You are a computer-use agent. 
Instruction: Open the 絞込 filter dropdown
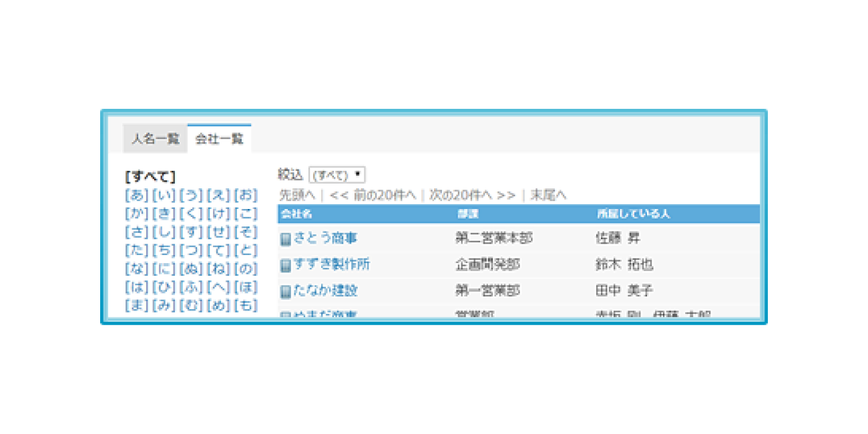[x=337, y=175]
